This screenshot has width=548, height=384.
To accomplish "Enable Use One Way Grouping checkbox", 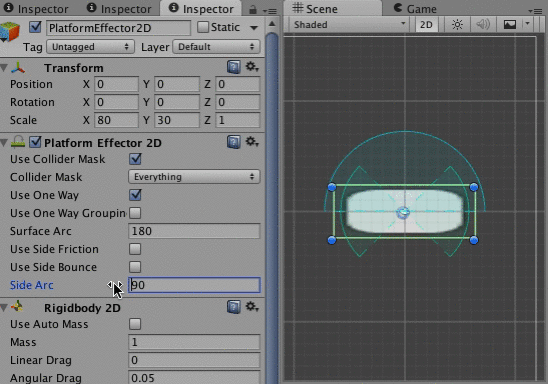I will (135, 213).
